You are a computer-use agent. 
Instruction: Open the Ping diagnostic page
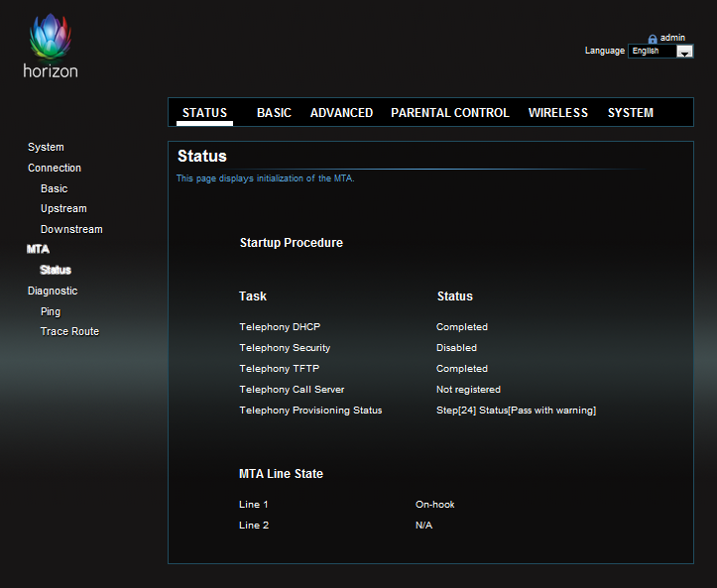point(51,311)
